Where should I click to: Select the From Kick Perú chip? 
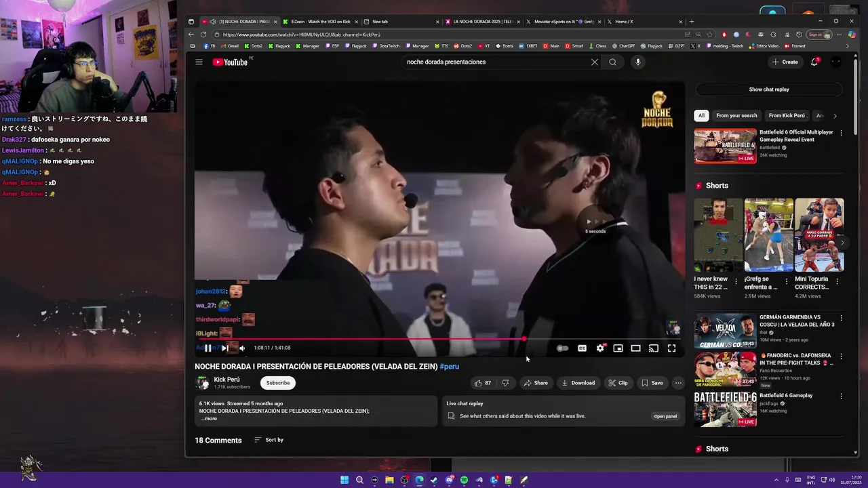[787, 115]
